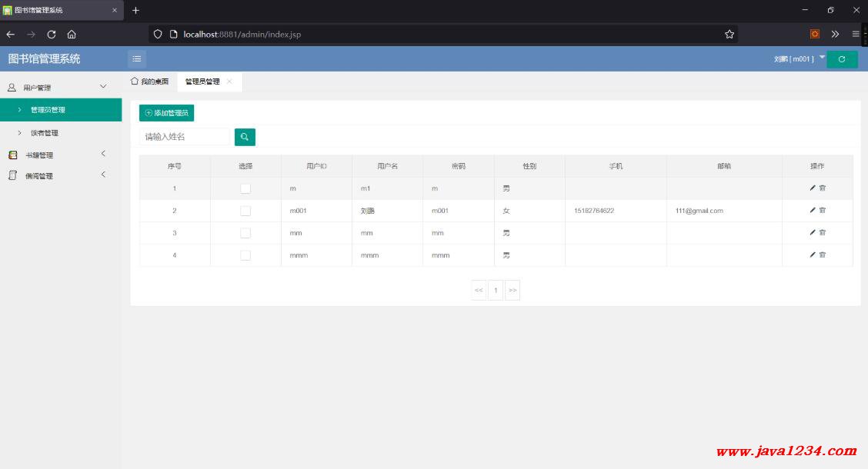Edit the m001 row with pencil icon

tap(812, 210)
